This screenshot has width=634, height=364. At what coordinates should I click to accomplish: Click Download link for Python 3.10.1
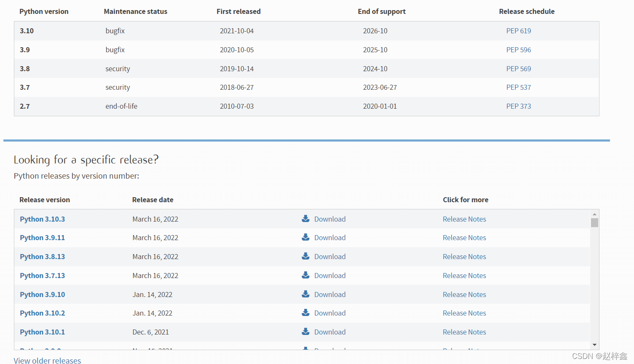click(x=330, y=332)
